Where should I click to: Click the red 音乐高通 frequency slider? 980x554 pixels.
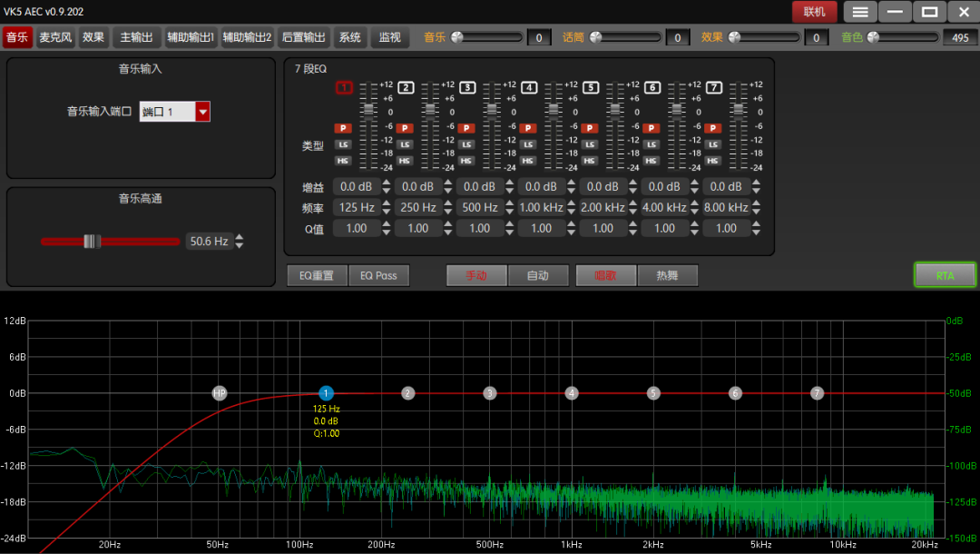click(110, 242)
